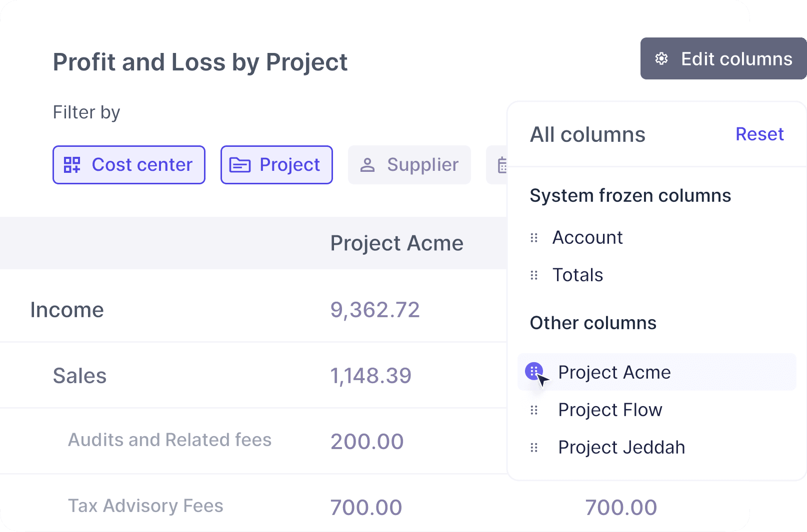Click the drag handle next to Totals
This screenshot has height=532, width=807.
click(x=533, y=275)
